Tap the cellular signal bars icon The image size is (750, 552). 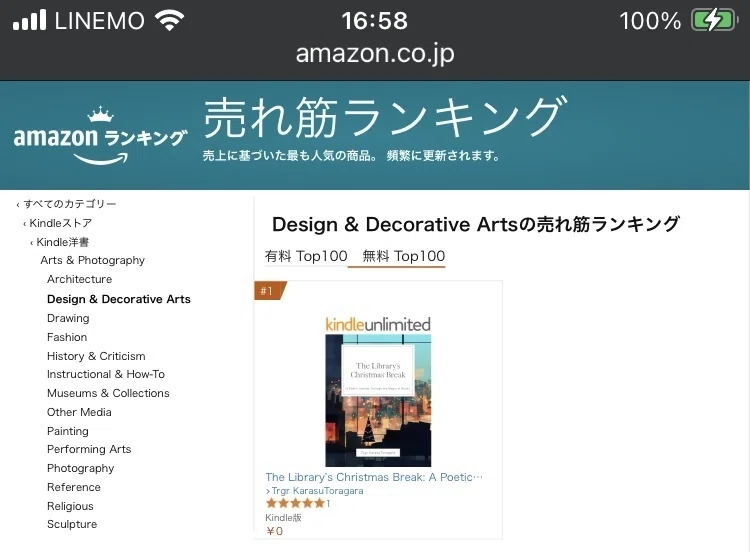[x=29, y=20]
